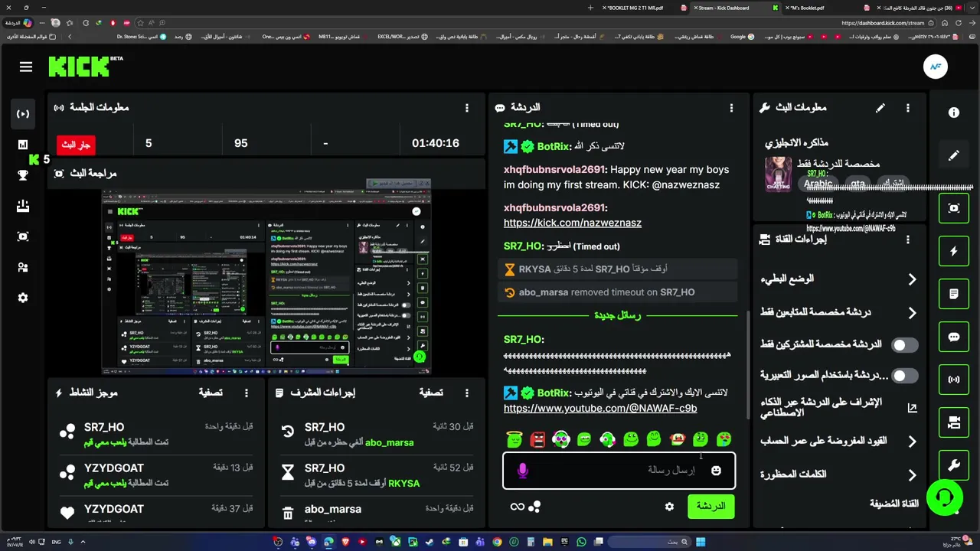Expand الوضع البطيء slow mode option
The image size is (980, 551).
[x=912, y=279]
